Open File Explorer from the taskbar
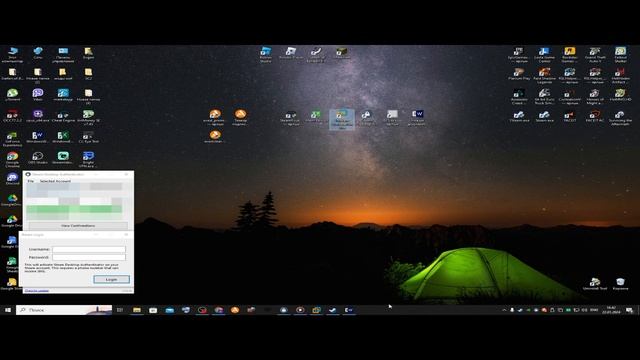This screenshot has width=640, height=360. (137, 310)
